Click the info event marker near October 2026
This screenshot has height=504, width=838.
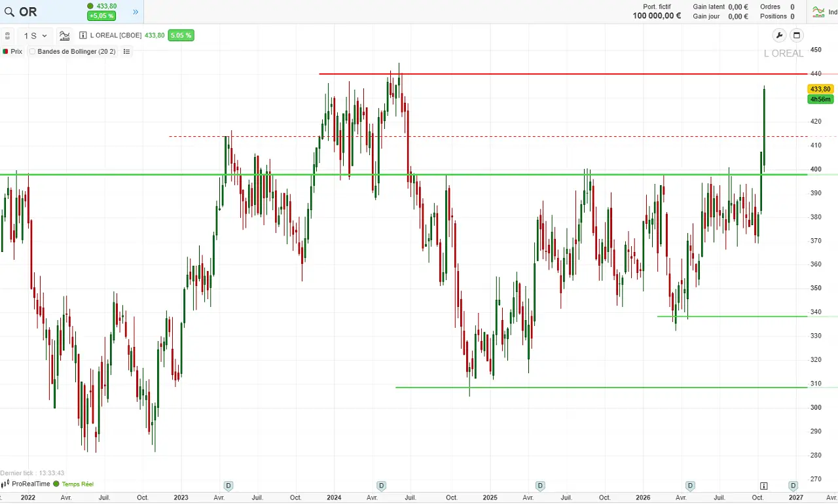coord(764,486)
